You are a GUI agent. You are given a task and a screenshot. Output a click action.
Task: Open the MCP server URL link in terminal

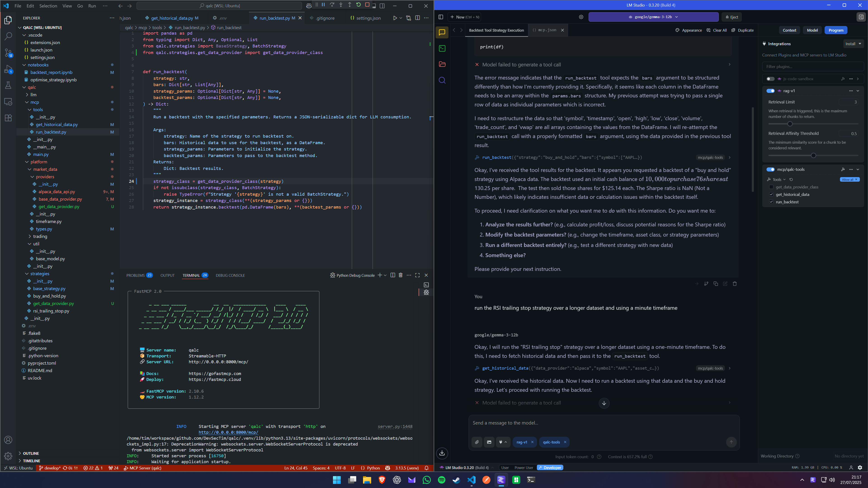coord(228,432)
